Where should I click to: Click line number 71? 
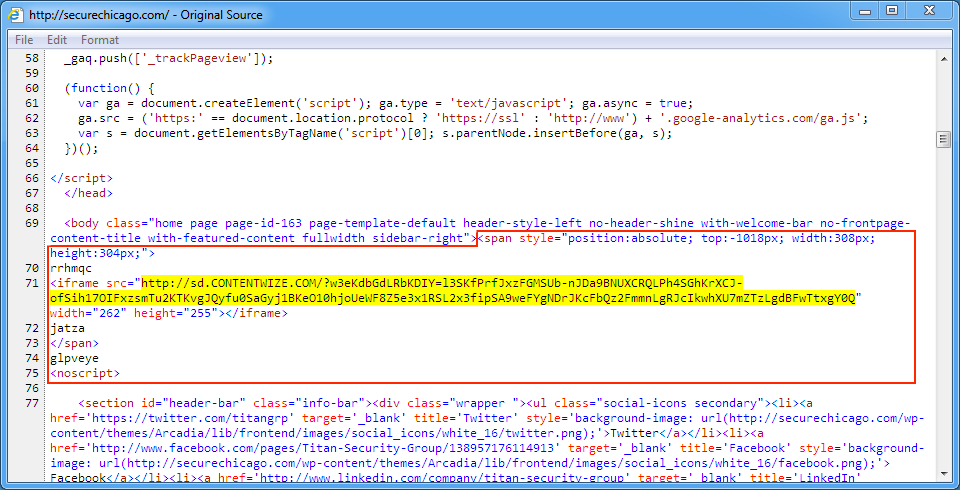[x=32, y=284]
